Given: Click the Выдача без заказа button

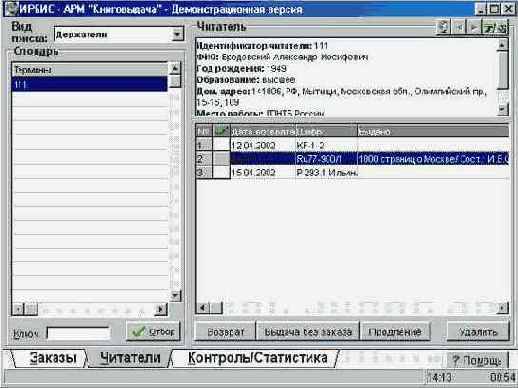Looking at the screenshot, I should pyautogui.click(x=308, y=332).
